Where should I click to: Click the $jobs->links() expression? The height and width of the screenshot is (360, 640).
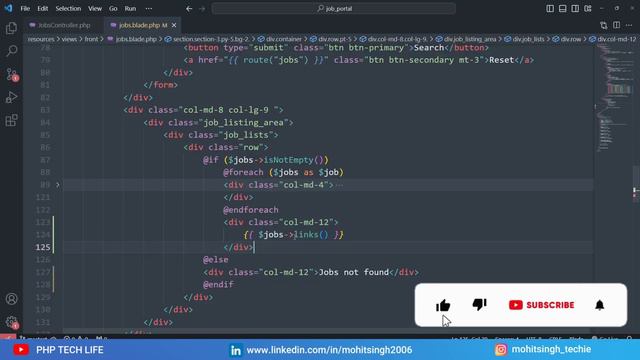[293, 235]
